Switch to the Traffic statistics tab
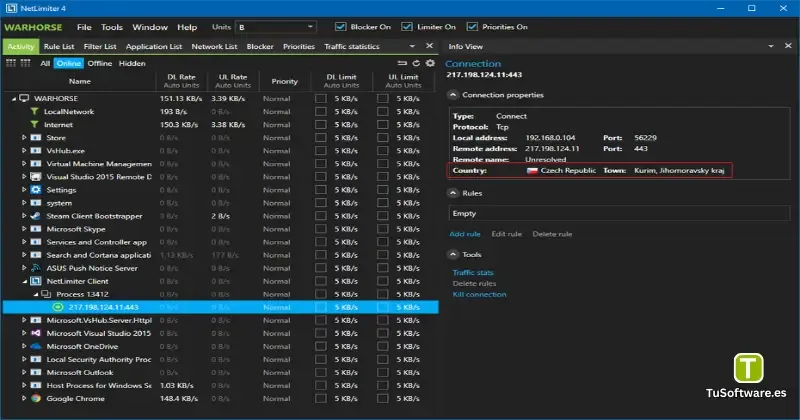 pyautogui.click(x=352, y=46)
